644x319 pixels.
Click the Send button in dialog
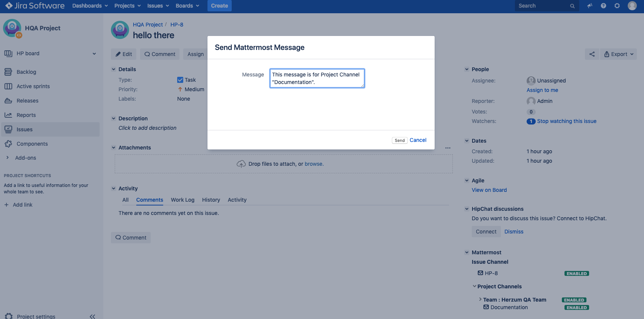(399, 140)
